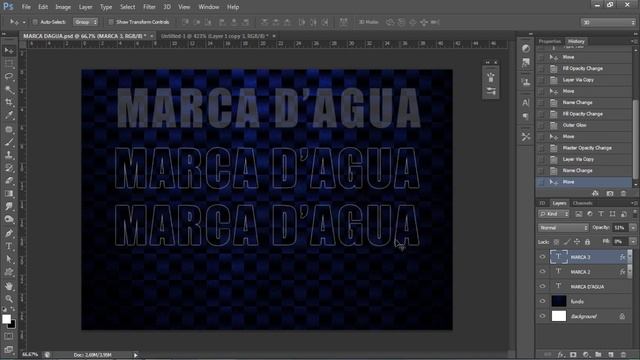Viewport: 640px width, 360px height.
Task: Select the Eraser tool
Action: tap(9, 181)
